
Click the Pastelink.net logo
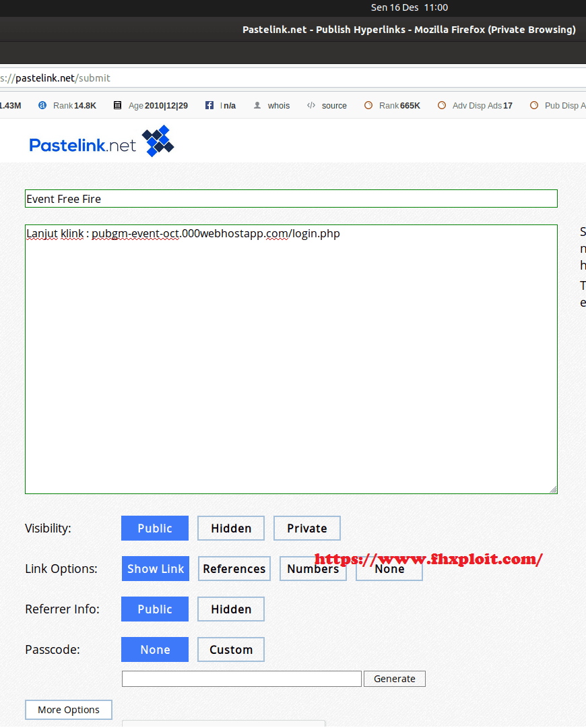pyautogui.click(x=101, y=141)
